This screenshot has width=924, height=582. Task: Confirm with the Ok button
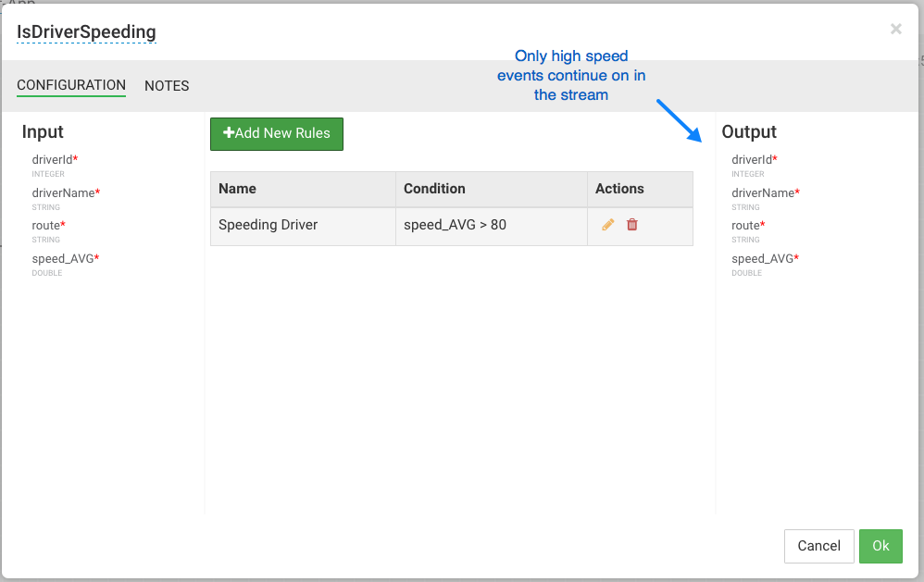pyautogui.click(x=880, y=546)
